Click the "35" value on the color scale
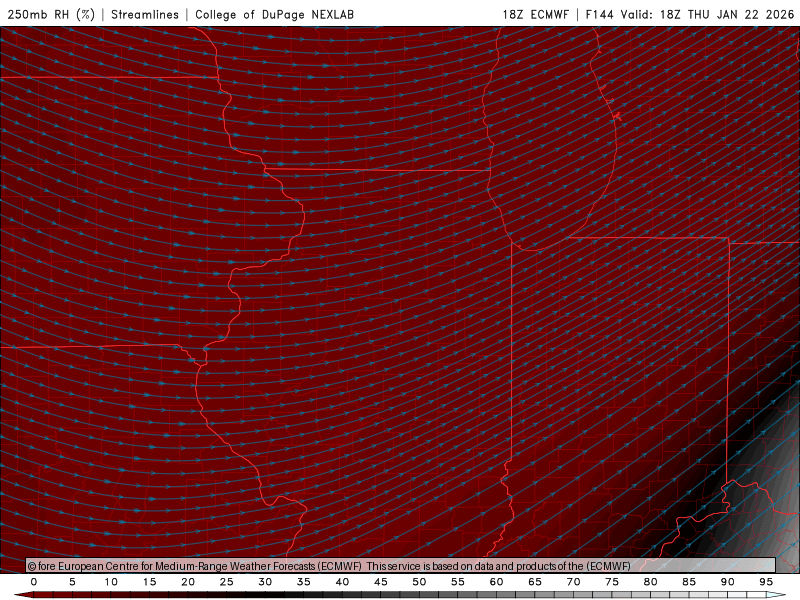This screenshot has width=800, height=600. [x=304, y=582]
